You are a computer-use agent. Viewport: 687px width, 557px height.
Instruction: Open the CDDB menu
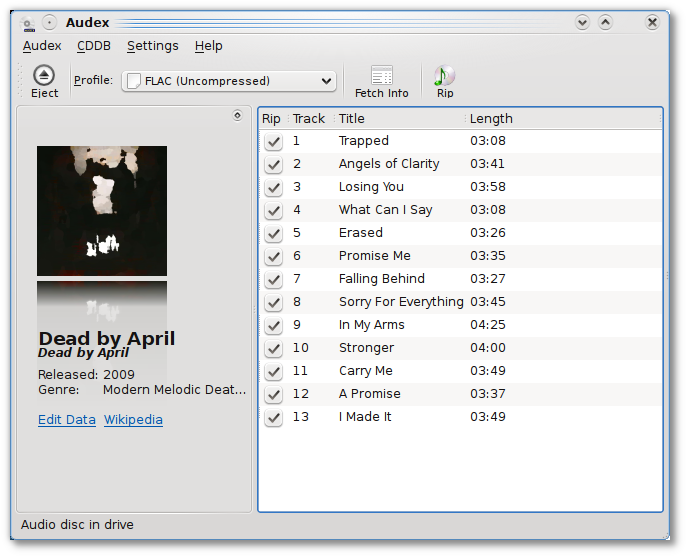pyautogui.click(x=94, y=46)
